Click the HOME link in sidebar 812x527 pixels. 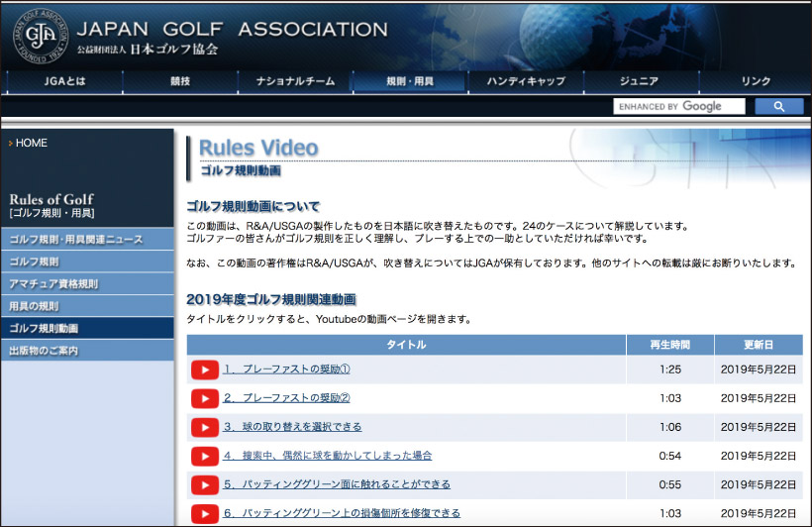coord(32,144)
